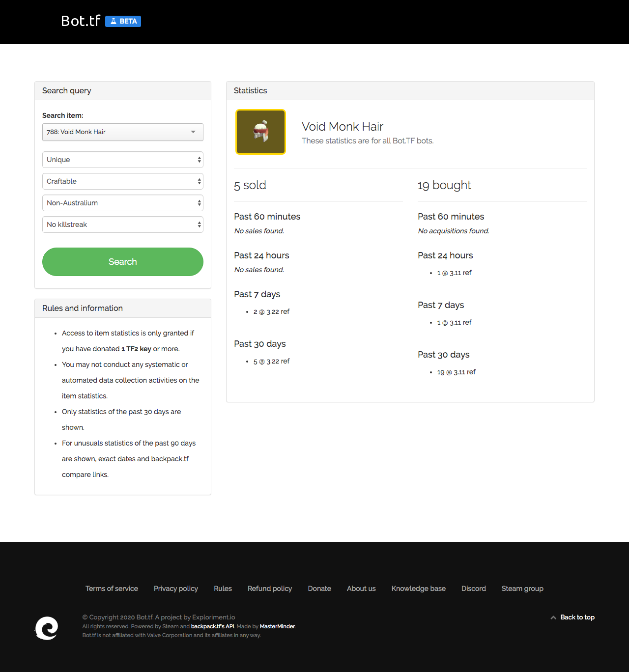Viewport: 629px width, 672px height.
Task: Open the Rules footer link
Action: tap(223, 588)
